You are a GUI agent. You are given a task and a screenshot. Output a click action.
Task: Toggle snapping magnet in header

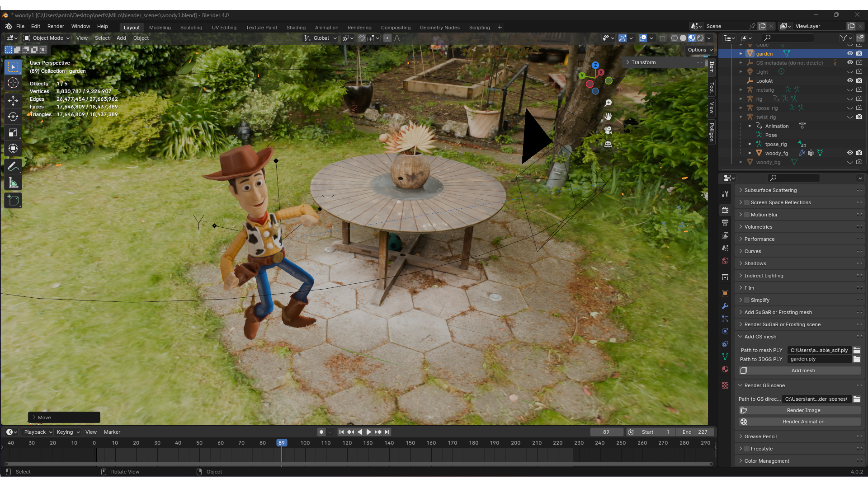coord(362,38)
